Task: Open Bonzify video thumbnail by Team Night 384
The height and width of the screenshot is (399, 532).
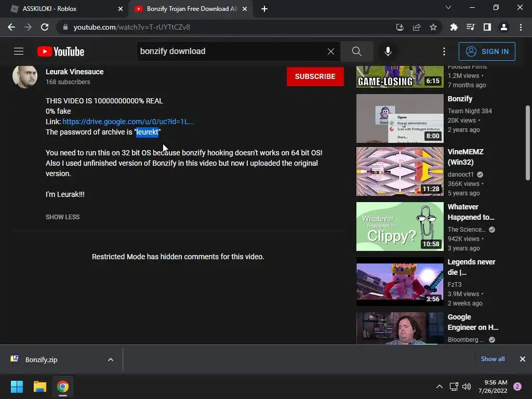Action: 400,118
